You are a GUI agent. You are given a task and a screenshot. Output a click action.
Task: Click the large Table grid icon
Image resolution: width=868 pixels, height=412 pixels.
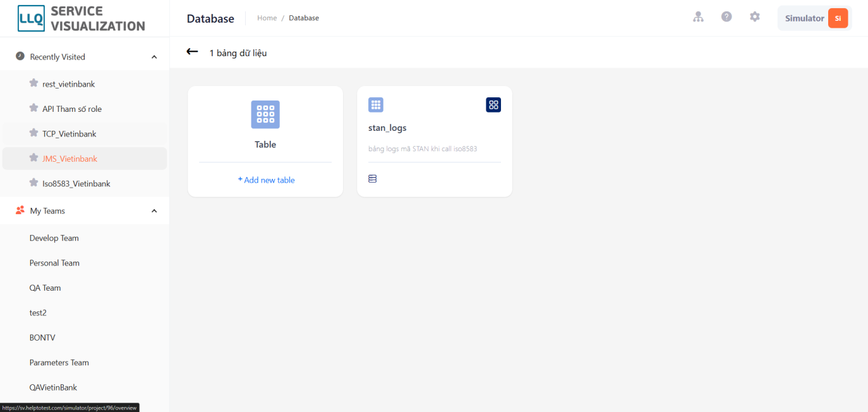click(265, 114)
